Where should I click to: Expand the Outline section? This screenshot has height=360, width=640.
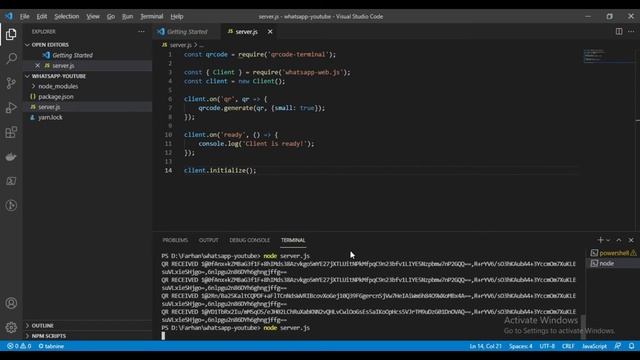click(42, 326)
